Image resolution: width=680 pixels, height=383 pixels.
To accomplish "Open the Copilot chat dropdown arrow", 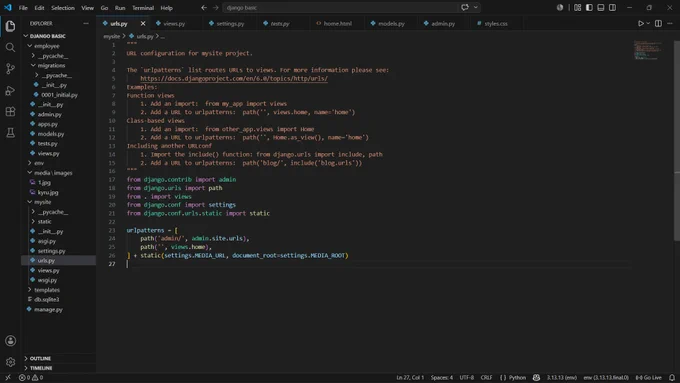I will 476,7.
